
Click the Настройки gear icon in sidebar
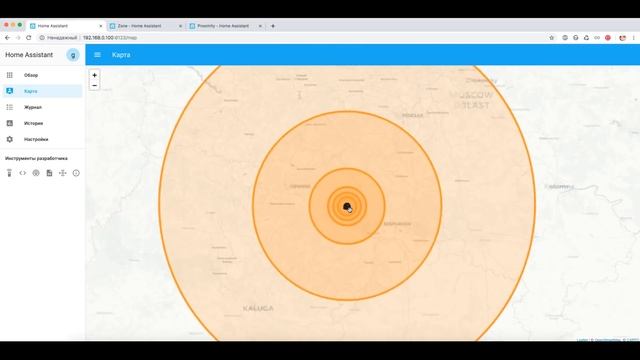point(9,139)
